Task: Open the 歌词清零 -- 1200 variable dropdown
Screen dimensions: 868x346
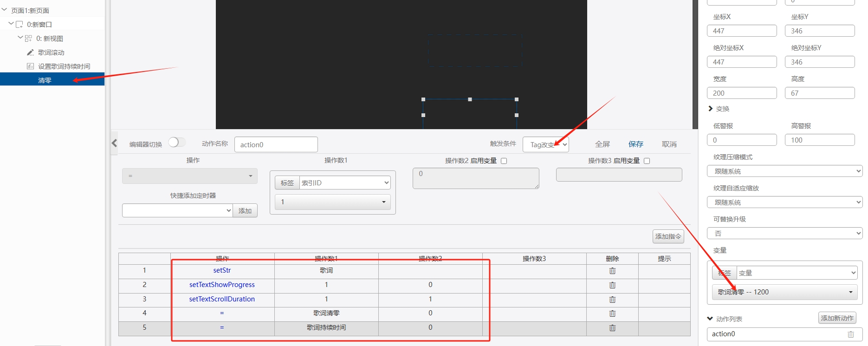Action: pos(784,292)
